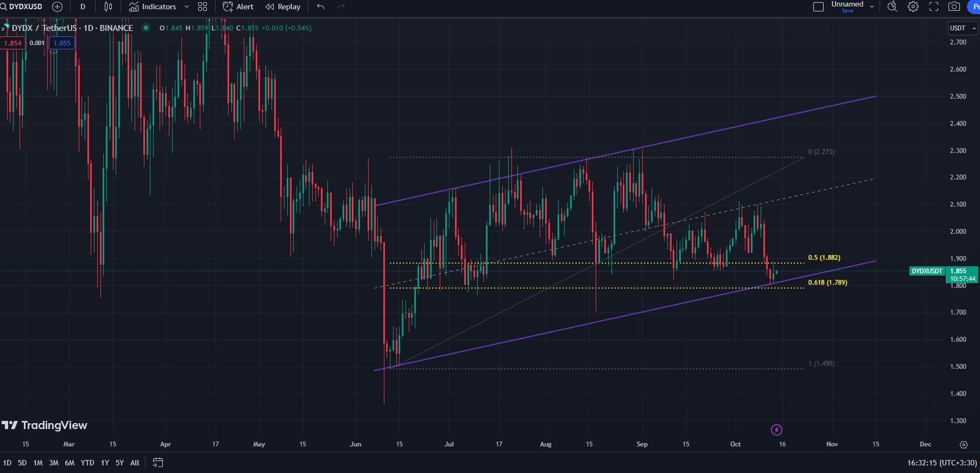This screenshot has width=980, height=473.
Task: Select the 0.618 (1.789) Fibonacci label
Action: pyautogui.click(x=827, y=282)
